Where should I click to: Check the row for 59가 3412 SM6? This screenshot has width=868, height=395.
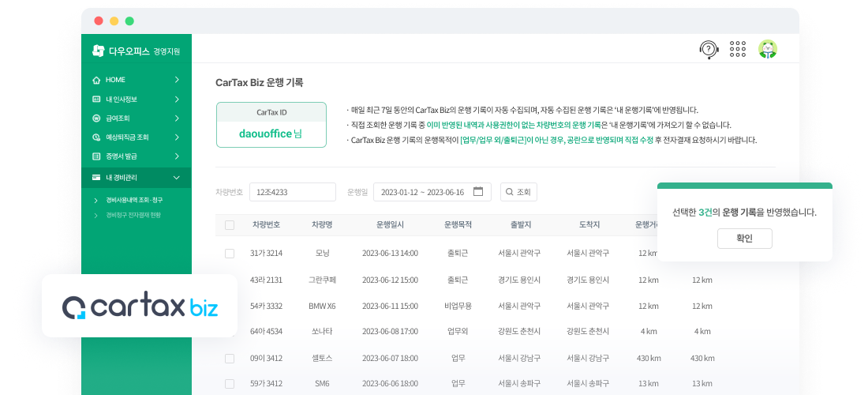(x=230, y=383)
